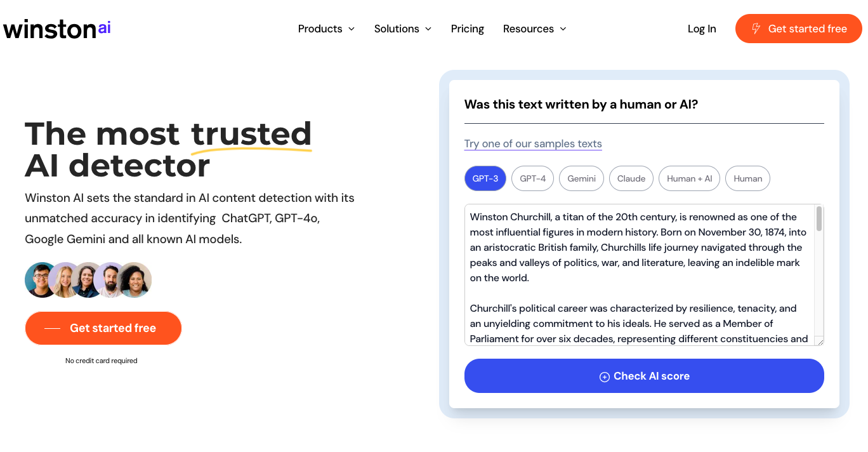Click the lightning bolt icon in header button

tap(756, 29)
